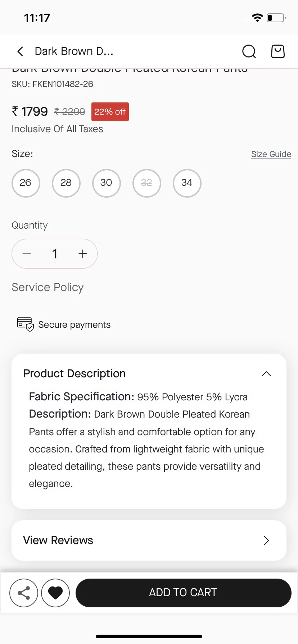Collapse the Product Description section
This screenshot has height=644, width=298.
point(266,374)
